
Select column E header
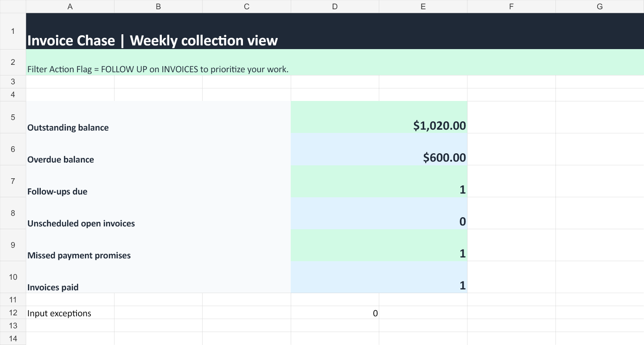[423, 6]
